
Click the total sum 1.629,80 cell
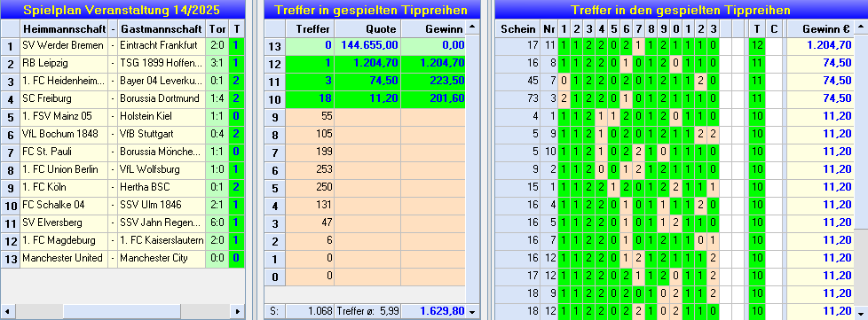point(433,311)
